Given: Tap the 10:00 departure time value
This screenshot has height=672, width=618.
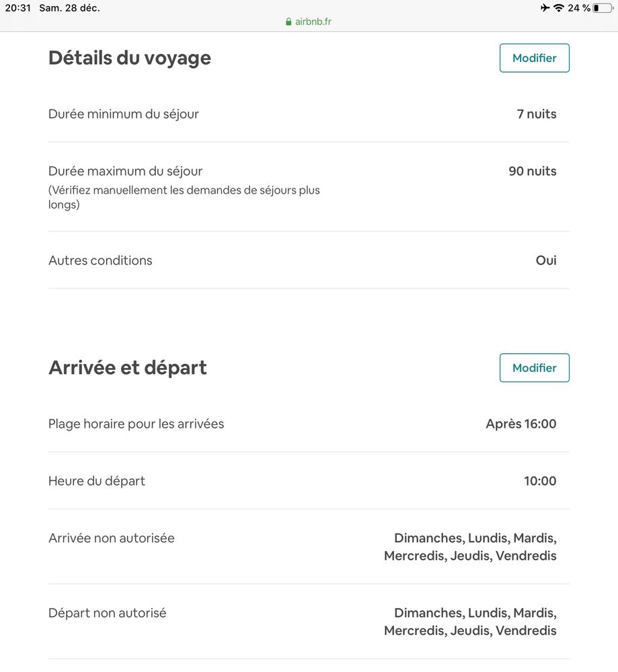Looking at the screenshot, I should coord(540,481).
